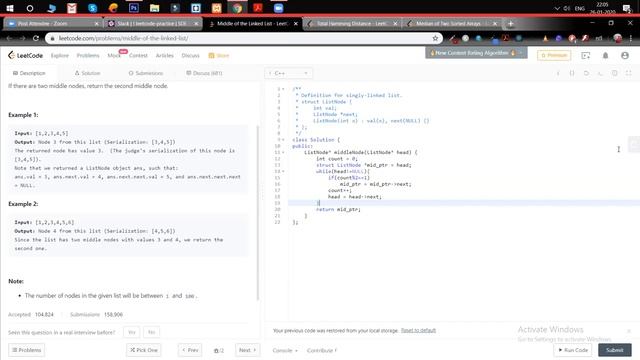Click the Cortana search circle in taskbar
The image size is (640, 360).
pos(30,8)
